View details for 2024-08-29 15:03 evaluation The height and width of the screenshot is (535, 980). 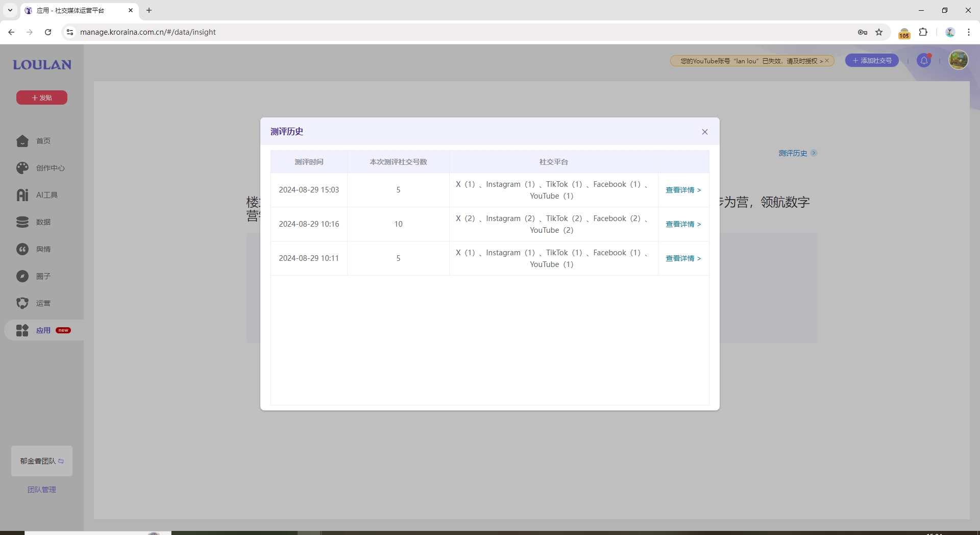coord(683,190)
